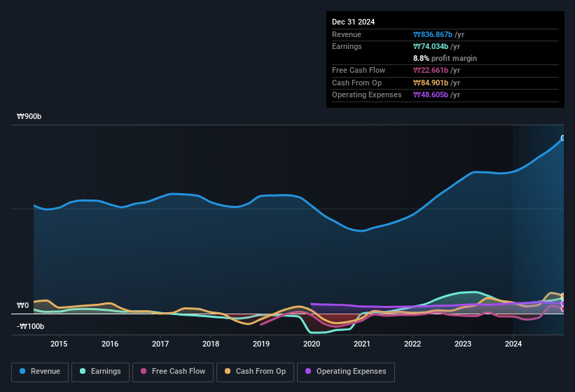Click the ₩900b y-axis label
Image resolution: width=575 pixels, height=392 pixels.
point(29,116)
